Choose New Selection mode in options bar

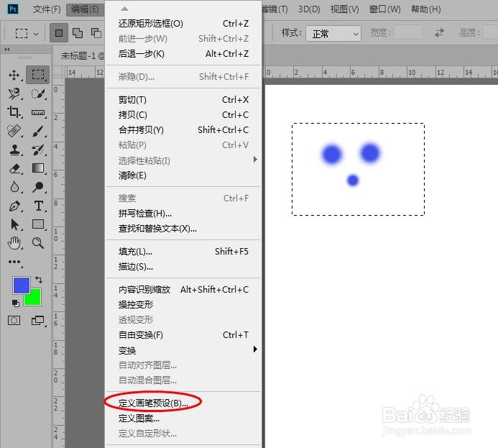(x=59, y=33)
